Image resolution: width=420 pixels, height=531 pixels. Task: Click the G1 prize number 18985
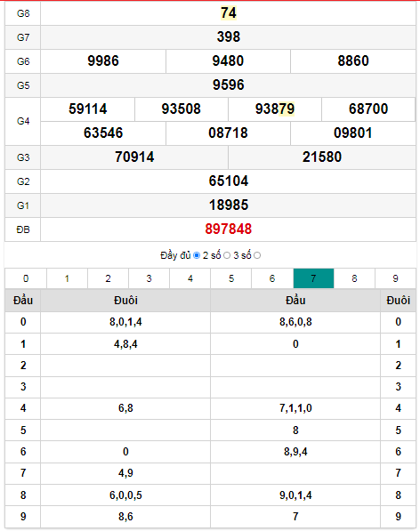tap(229, 205)
